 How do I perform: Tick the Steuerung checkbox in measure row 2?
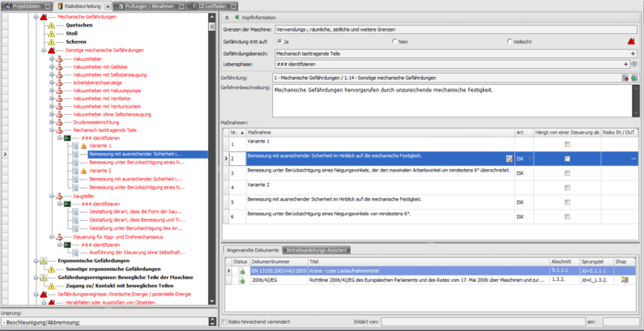pyautogui.click(x=567, y=159)
